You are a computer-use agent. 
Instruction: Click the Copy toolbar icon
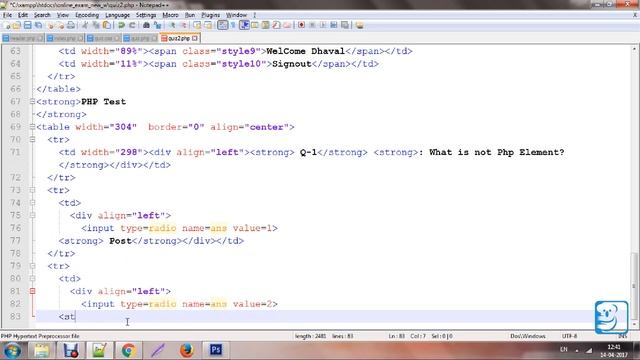(96, 25)
